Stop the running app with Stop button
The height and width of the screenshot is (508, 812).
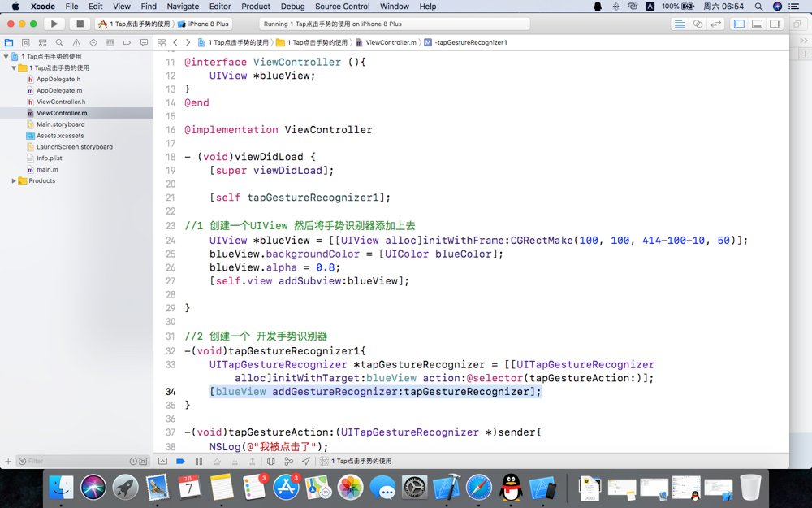80,24
